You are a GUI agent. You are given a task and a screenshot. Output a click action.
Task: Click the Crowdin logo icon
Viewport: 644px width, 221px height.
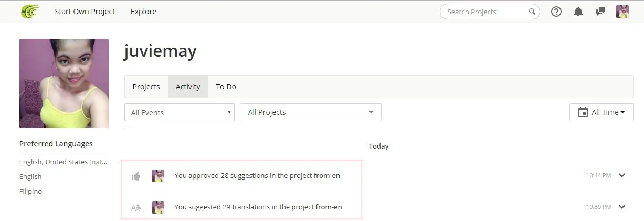pyautogui.click(x=30, y=11)
